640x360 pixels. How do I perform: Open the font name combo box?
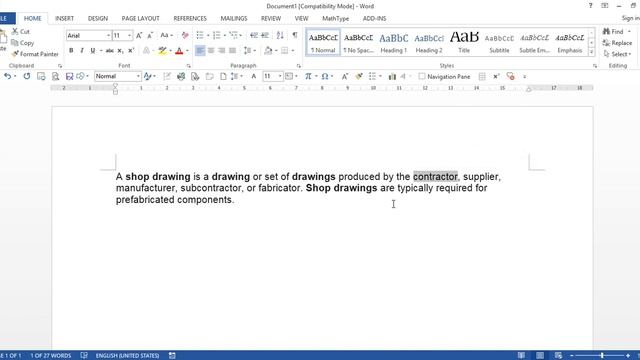click(x=89, y=36)
